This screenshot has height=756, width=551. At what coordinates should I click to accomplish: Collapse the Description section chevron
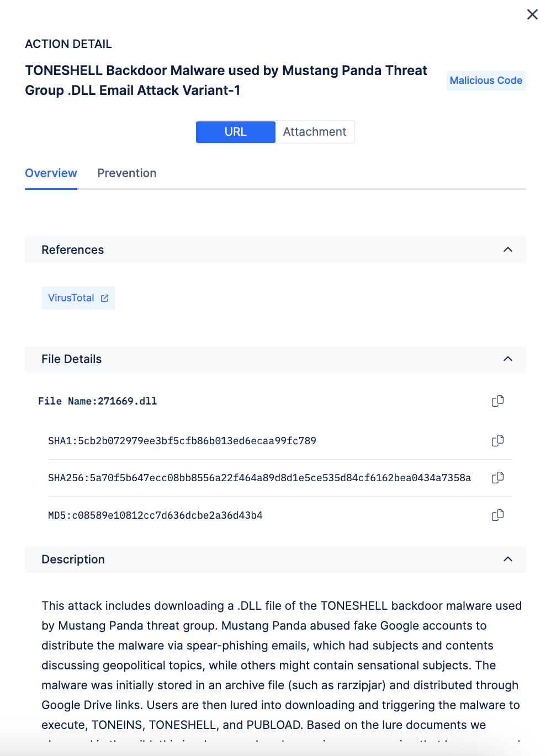[x=508, y=560]
